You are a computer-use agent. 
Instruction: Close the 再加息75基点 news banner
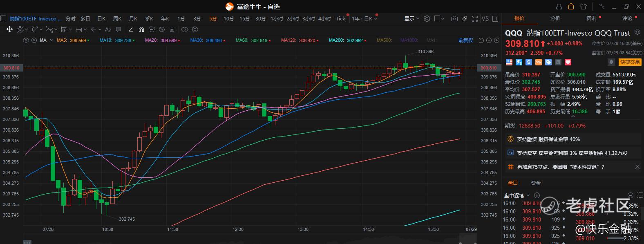(x=637, y=167)
